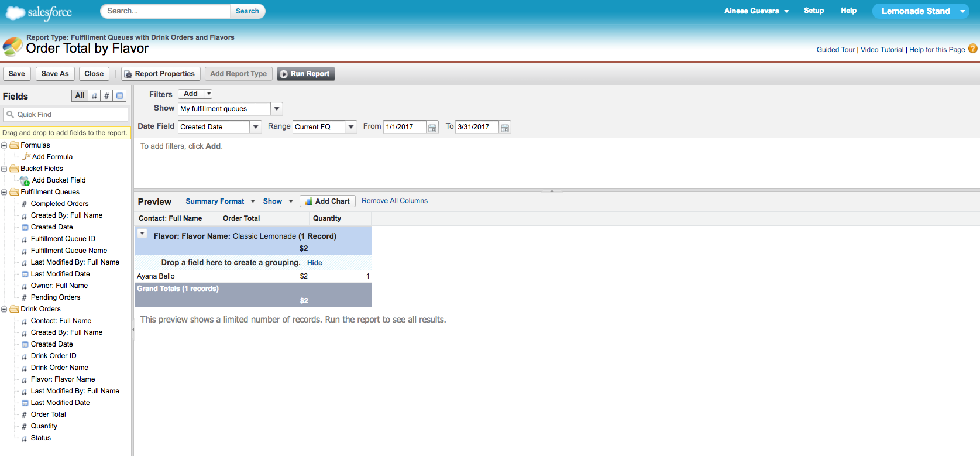
Task: Open the Guided Tour link
Action: 835,50
